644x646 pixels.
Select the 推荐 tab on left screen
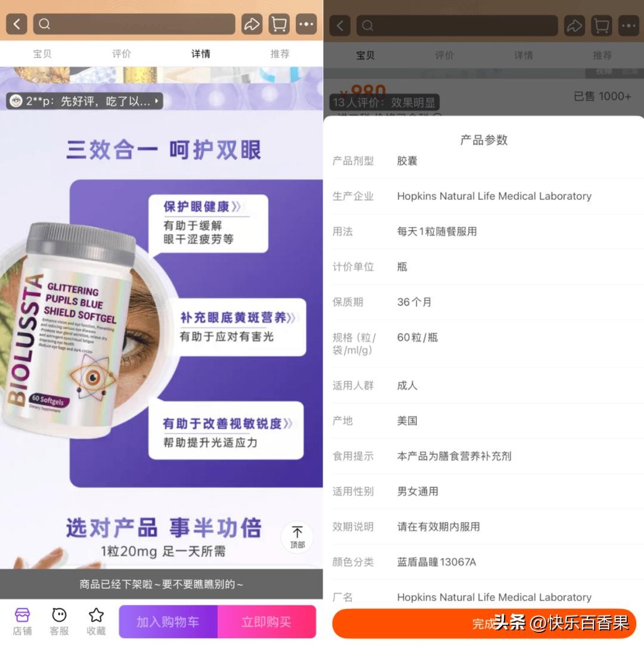click(x=280, y=54)
